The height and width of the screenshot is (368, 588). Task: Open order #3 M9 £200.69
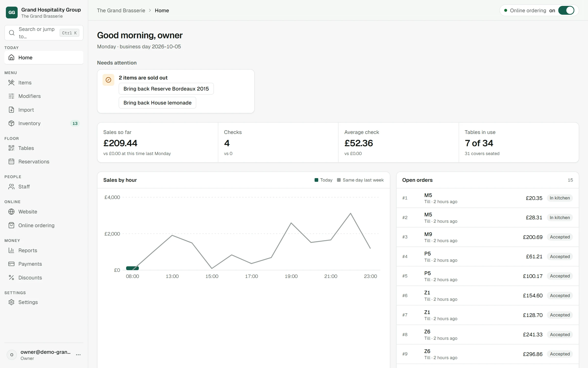click(x=488, y=237)
